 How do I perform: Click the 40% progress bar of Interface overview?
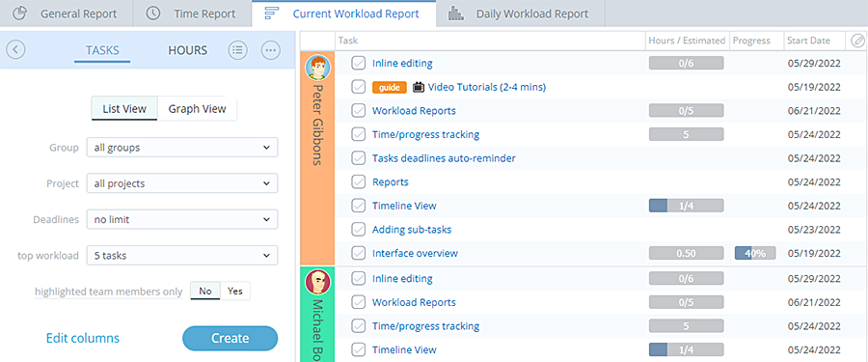755,253
